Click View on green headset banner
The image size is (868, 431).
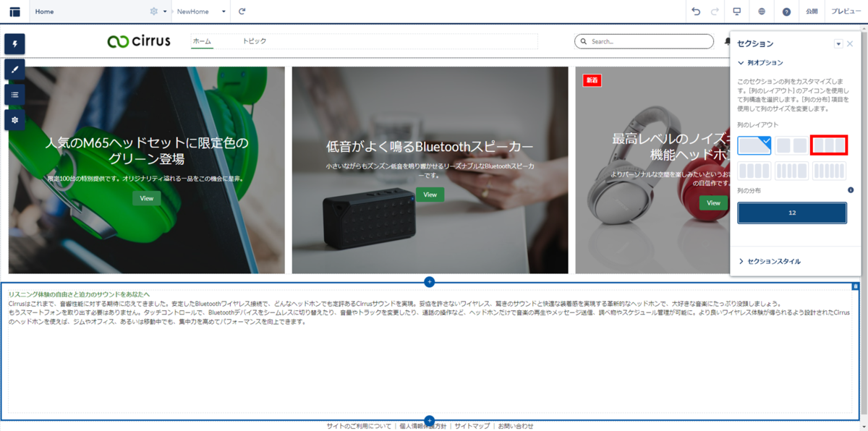click(x=147, y=198)
